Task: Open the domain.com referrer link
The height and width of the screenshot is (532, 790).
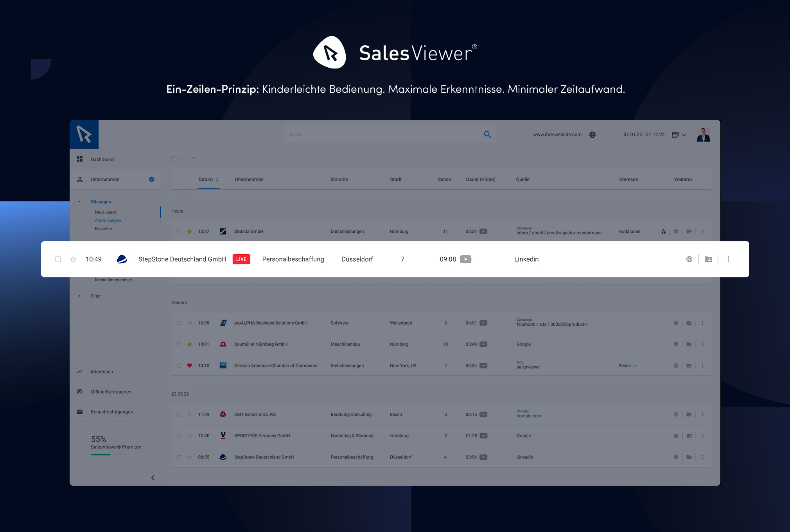Action: pos(529,416)
